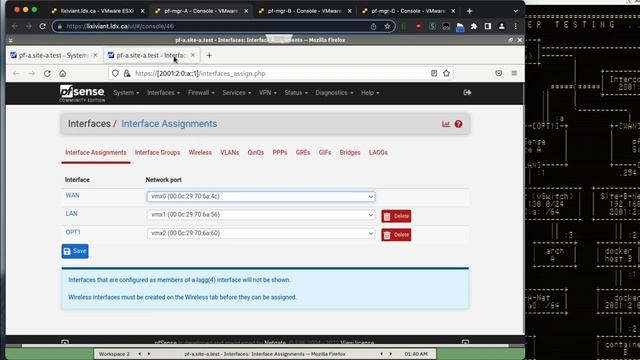640x360 pixels.
Task: Expand the VPN menu
Action: [x=268, y=93]
